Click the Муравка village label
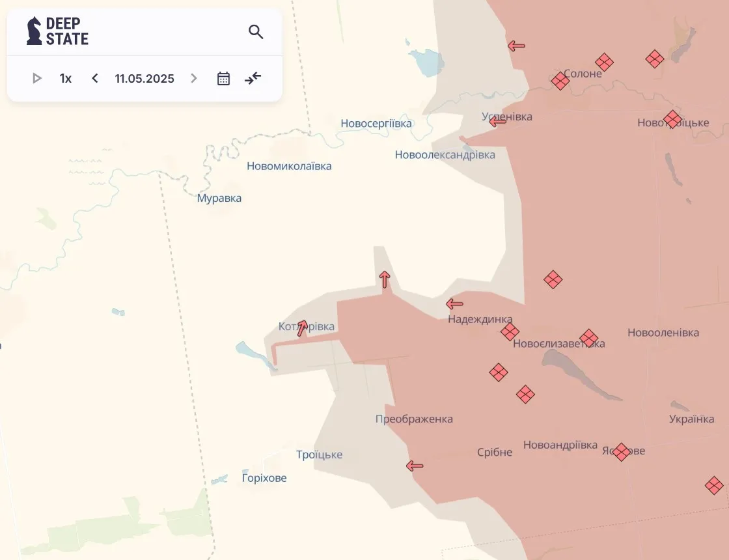This screenshot has height=560, width=729. (x=219, y=198)
